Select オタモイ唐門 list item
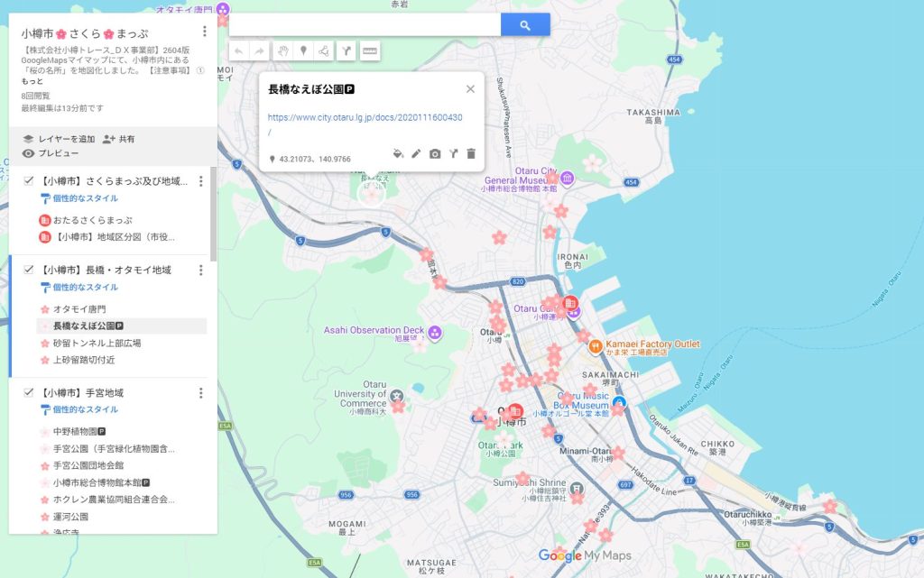Viewport: 924px width, 578px height. pos(122,309)
